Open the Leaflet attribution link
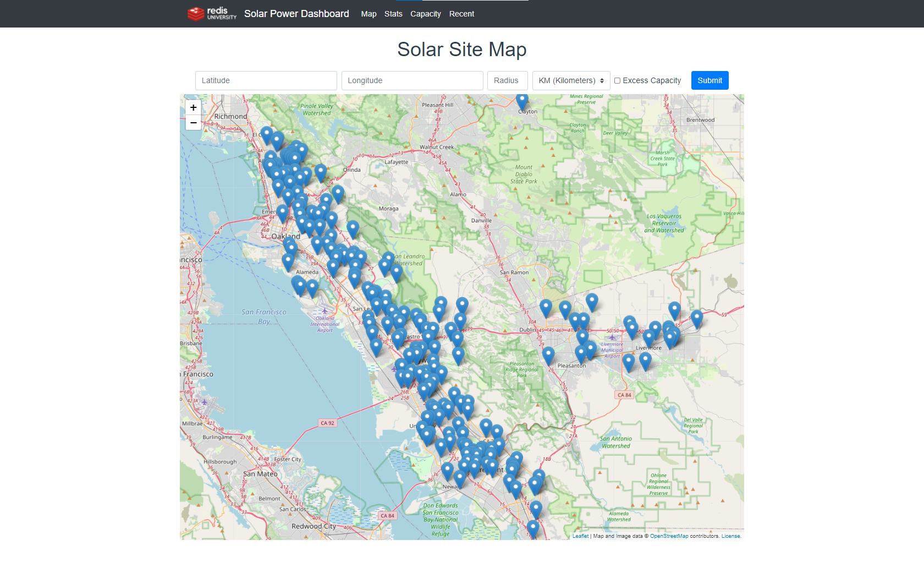 pyautogui.click(x=580, y=536)
